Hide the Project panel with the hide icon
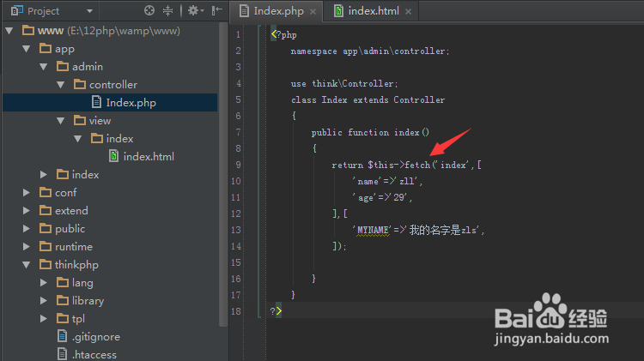This screenshot has width=644, height=361. (217, 10)
